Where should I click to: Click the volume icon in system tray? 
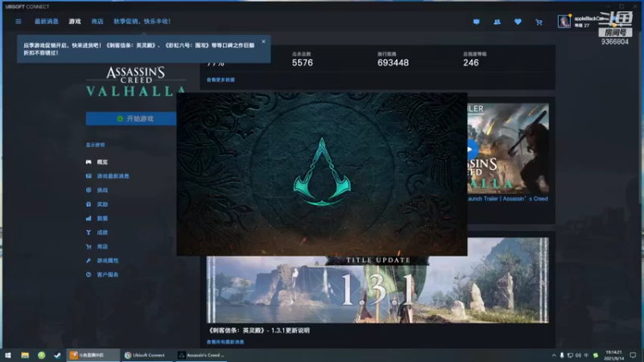pyautogui.click(x=578, y=356)
